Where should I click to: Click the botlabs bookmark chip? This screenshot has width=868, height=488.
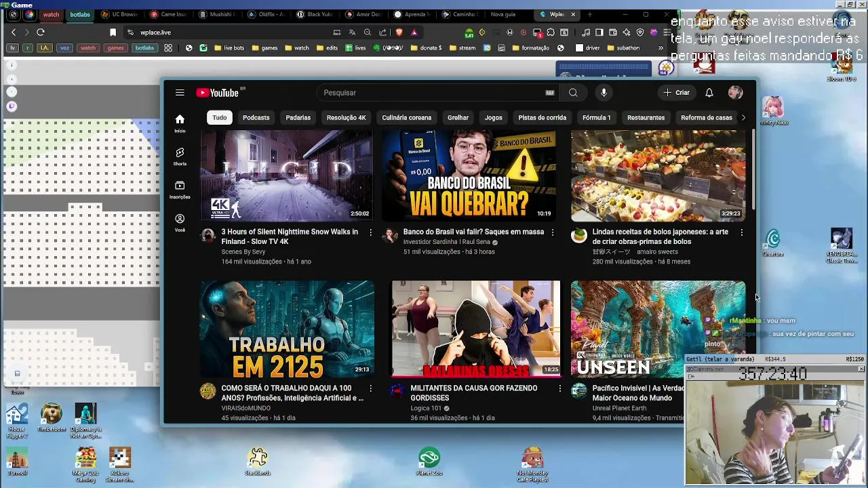[x=144, y=48]
